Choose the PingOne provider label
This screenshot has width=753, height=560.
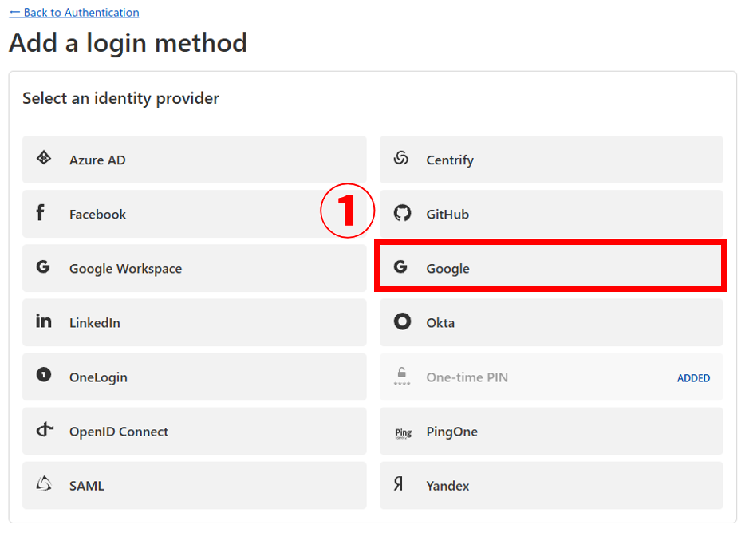(451, 432)
